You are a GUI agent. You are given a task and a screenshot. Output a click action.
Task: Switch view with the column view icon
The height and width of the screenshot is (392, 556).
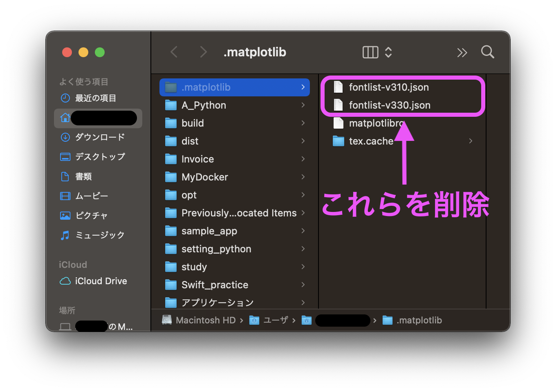pos(370,52)
